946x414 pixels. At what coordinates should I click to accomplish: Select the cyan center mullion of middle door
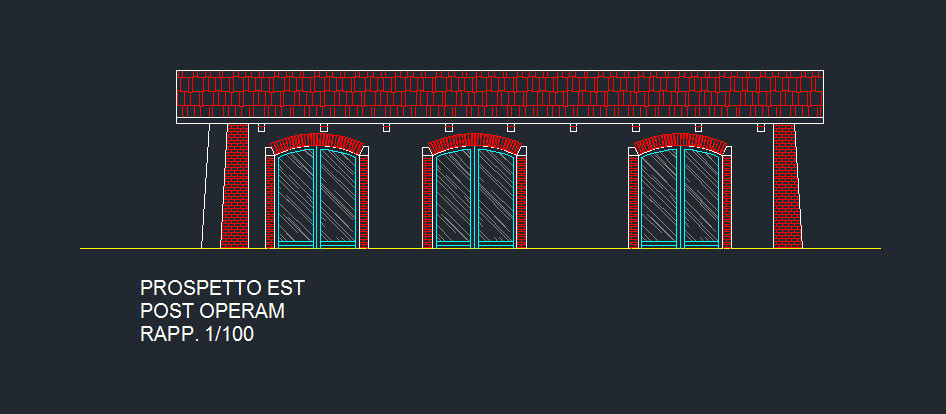point(475,198)
